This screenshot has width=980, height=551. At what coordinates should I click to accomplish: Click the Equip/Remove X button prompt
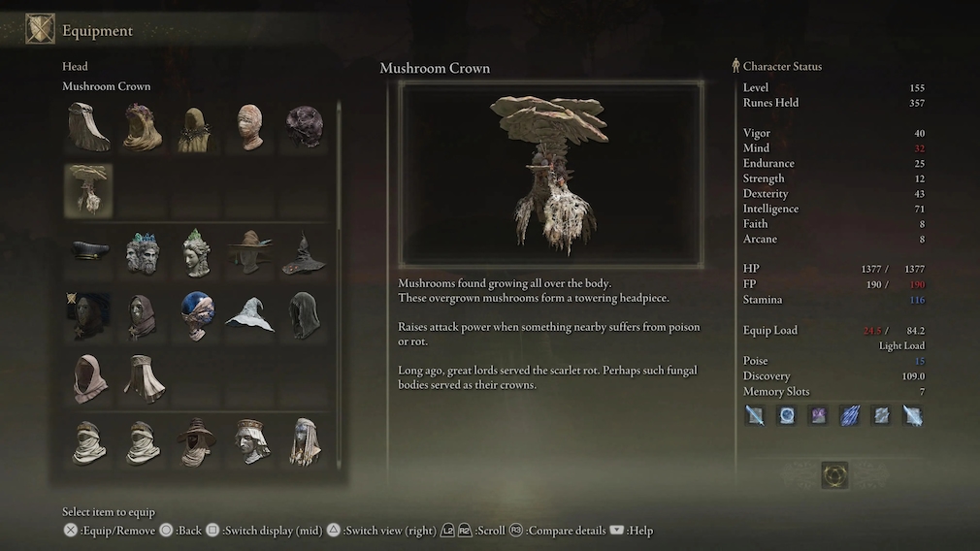pos(110,531)
